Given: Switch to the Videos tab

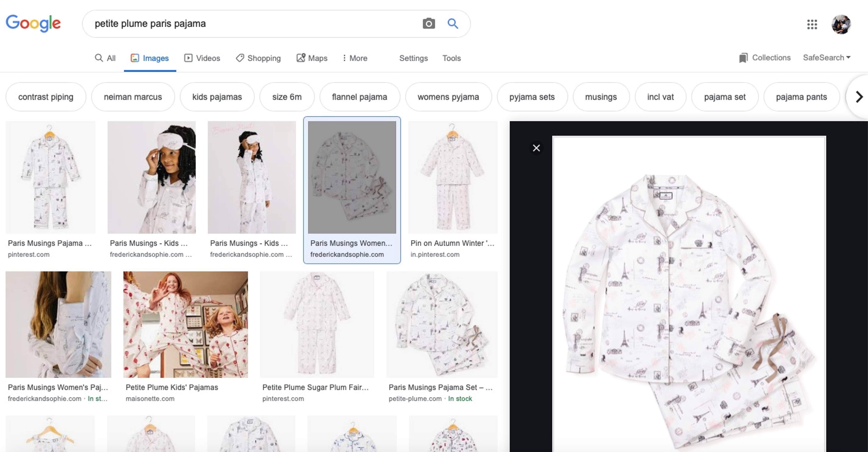Looking at the screenshot, I should pos(202,58).
